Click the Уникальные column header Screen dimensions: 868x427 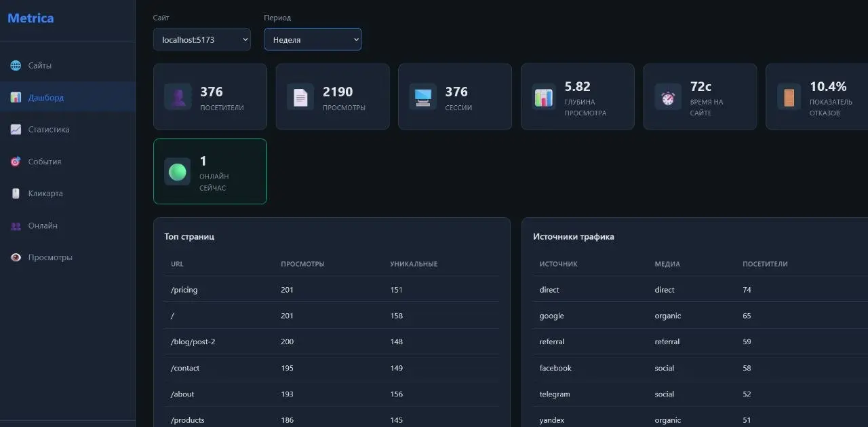pos(414,264)
